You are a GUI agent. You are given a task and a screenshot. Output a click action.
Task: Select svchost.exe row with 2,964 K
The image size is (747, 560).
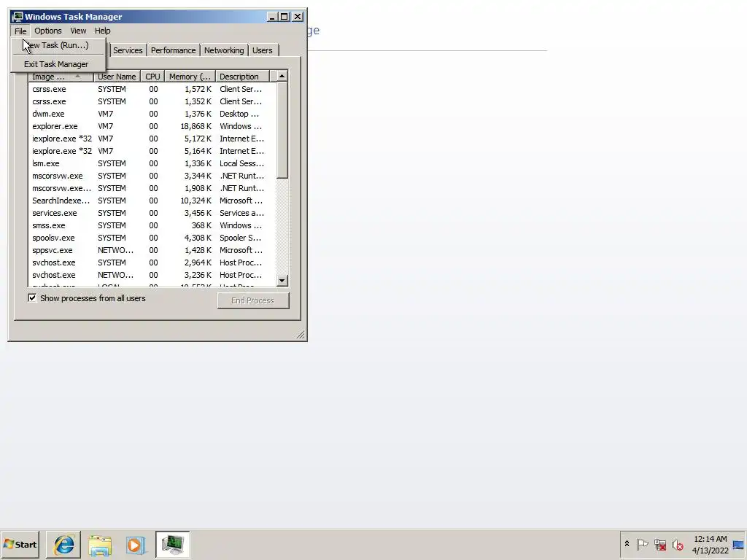[152, 262]
